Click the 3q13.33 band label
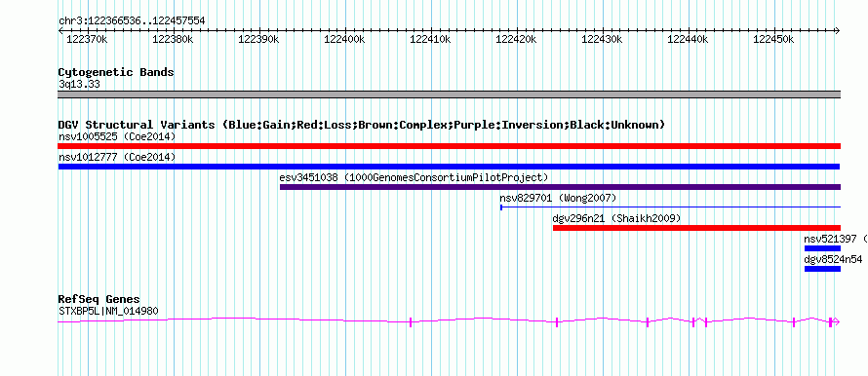This screenshot has width=868, height=376. click(79, 85)
